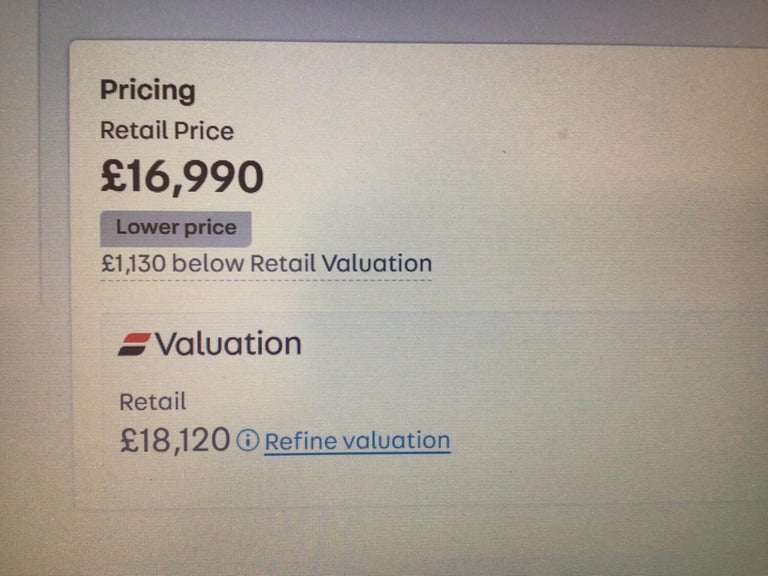The width and height of the screenshot is (768, 576).
Task: Open the Refine valuation link
Action: (x=357, y=440)
